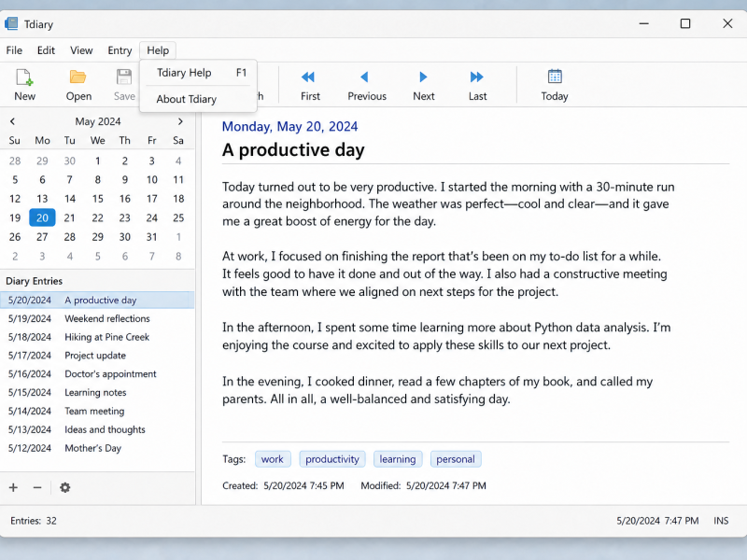Open the File menu
This screenshot has width=747, height=560.
point(14,50)
